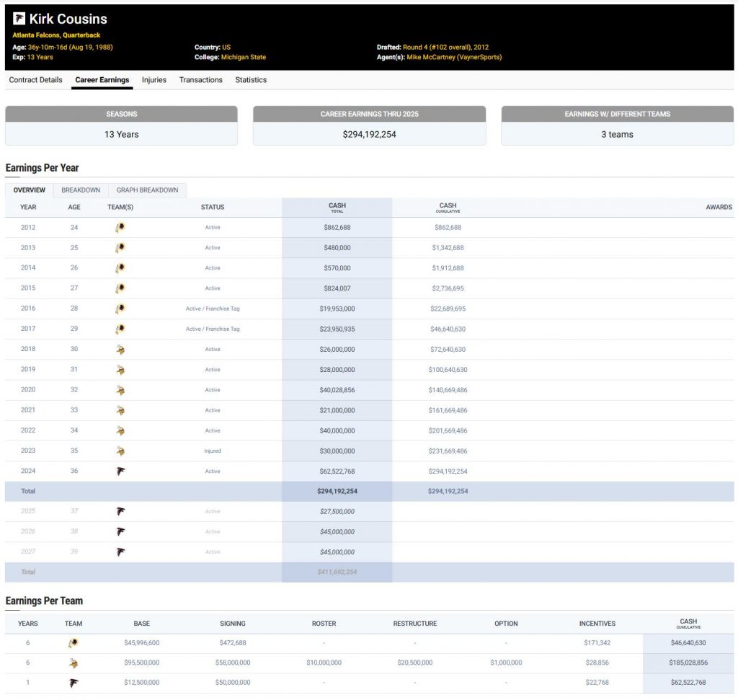Select the Breakdown earnings tab
This screenshot has width=738, height=700.
(x=81, y=190)
